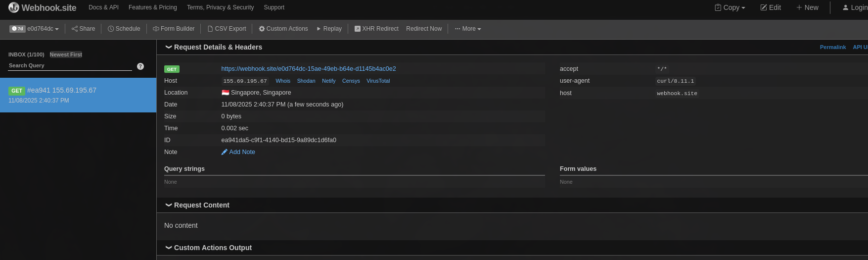Open Terms, Privacy & Security page
Viewport: 868px width, 260px height.
[220, 7]
